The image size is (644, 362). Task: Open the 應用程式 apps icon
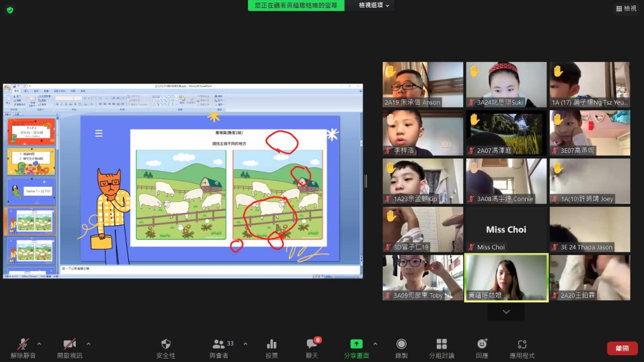click(x=522, y=344)
